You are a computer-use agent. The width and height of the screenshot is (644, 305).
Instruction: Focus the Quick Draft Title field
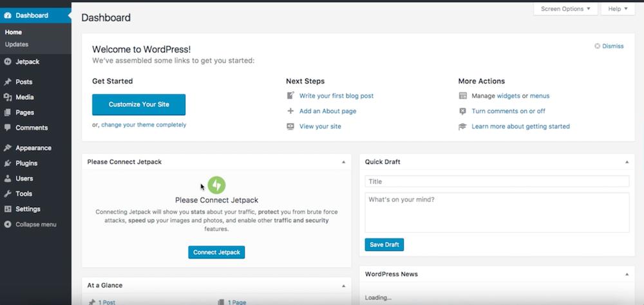click(497, 181)
